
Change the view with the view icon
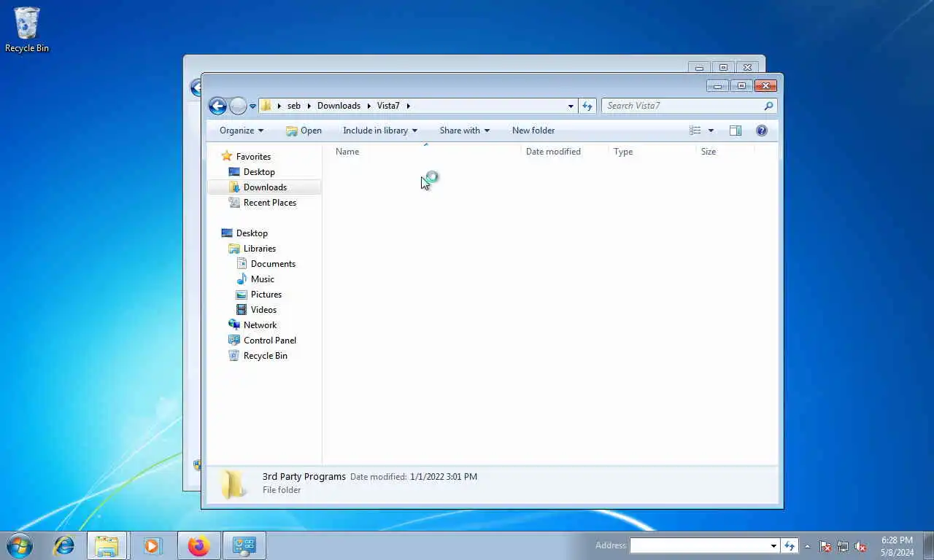click(695, 131)
